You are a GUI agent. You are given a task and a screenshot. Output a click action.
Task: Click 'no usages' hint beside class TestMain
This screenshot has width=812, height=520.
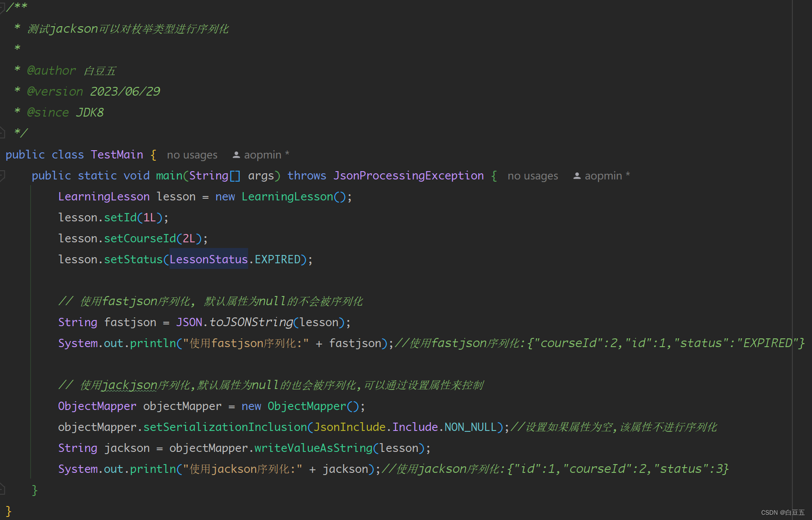point(192,155)
